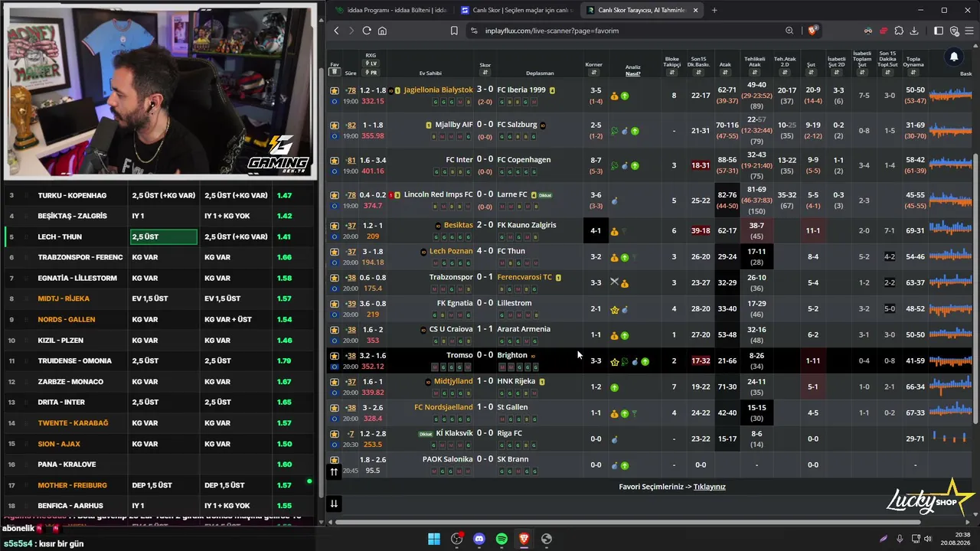
Task: Switch to the Canlı Skor browser tab
Action: coord(515,10)
